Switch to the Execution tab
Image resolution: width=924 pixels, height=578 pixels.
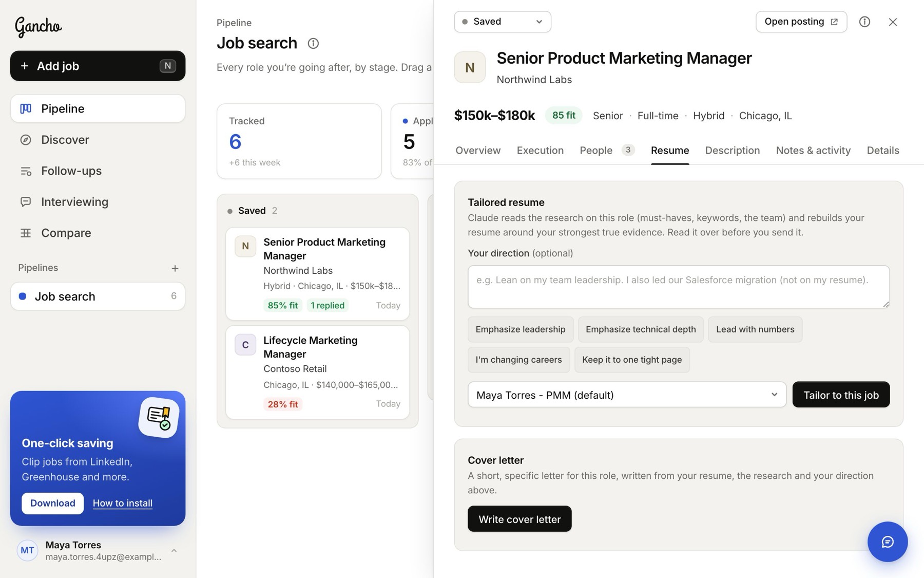(540, 151)
